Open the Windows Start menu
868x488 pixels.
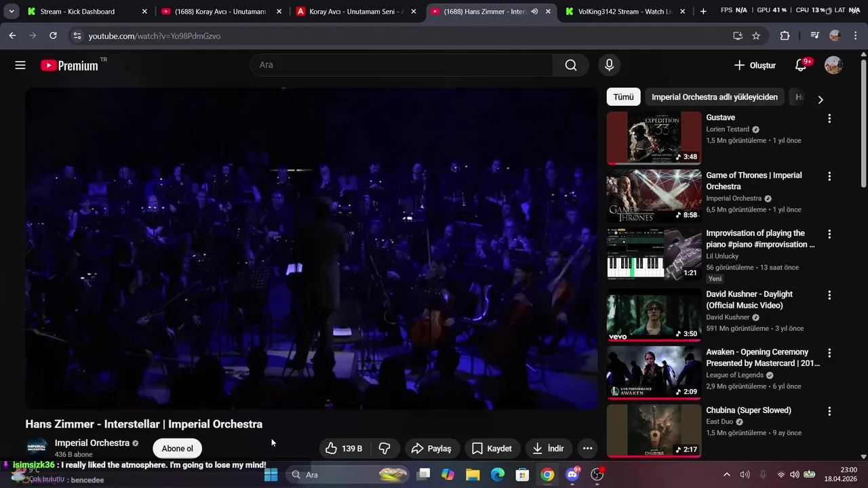(x=271, y=474)
